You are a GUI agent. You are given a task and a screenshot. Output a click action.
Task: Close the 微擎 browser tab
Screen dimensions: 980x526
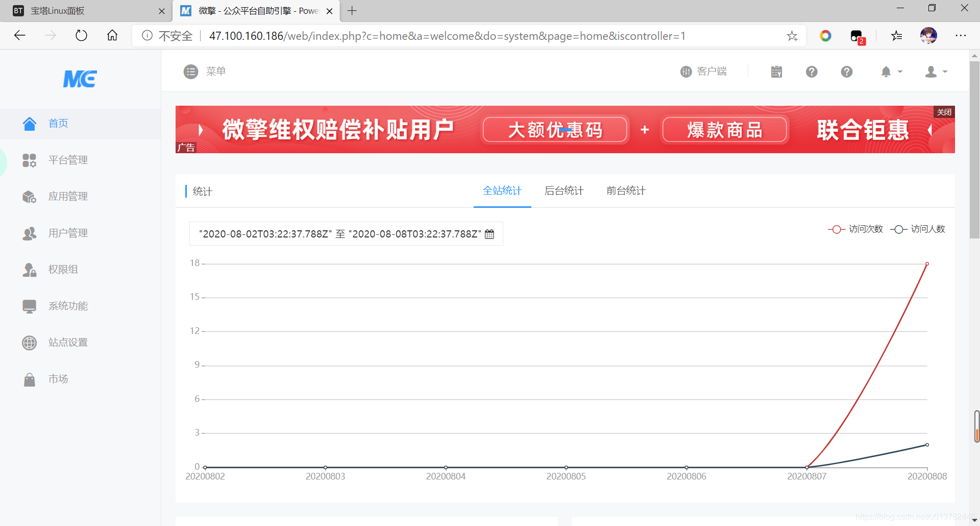(x=330, y=11)
